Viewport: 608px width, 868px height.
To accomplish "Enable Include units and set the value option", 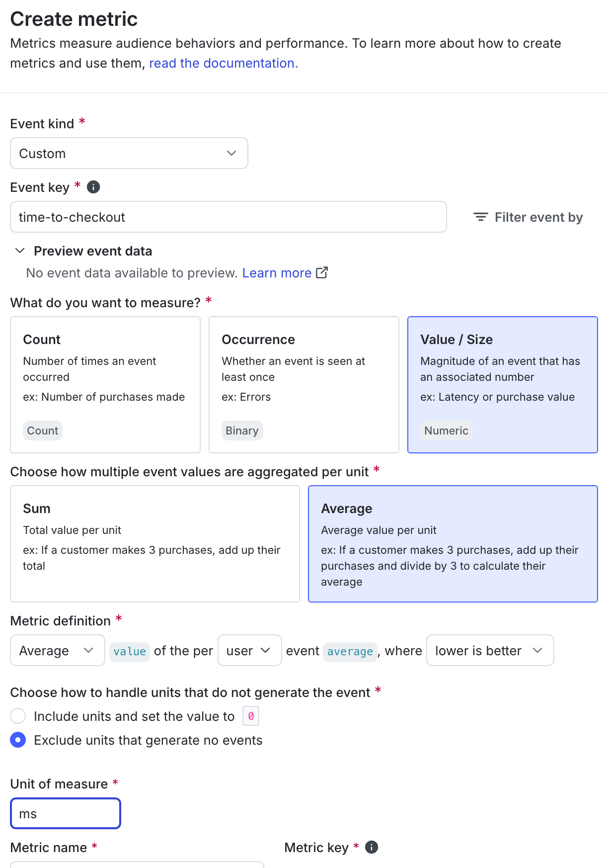I will [x=18, y=716].
